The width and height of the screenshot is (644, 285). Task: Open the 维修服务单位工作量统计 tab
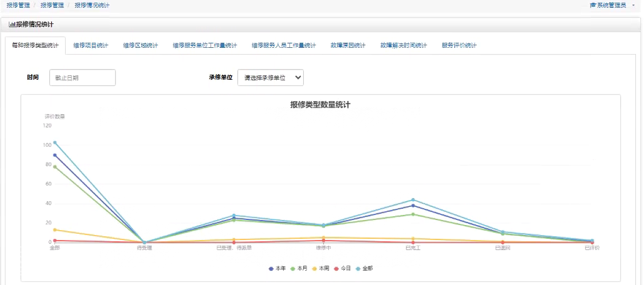(205, 45)
